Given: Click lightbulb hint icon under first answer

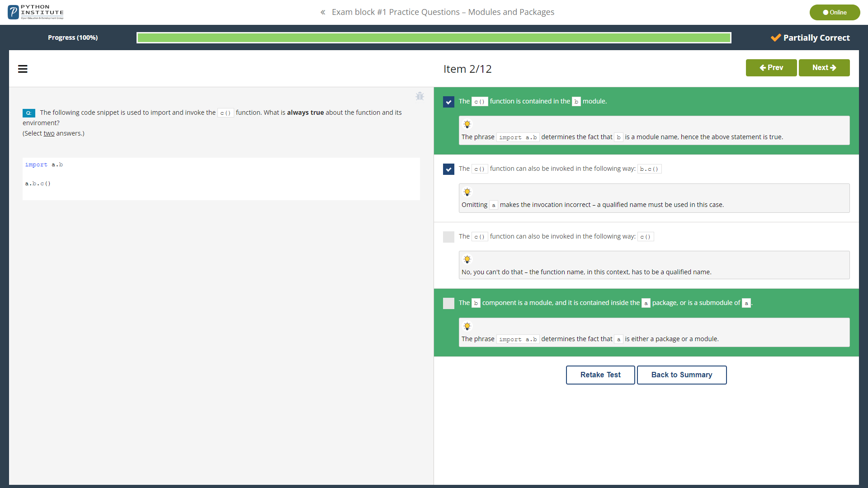Looking at the screenshot, I should tap(467, 124).
